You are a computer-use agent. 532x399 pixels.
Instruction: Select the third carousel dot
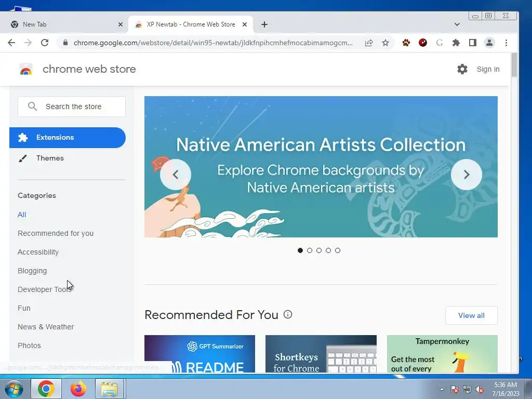(319, 250)
